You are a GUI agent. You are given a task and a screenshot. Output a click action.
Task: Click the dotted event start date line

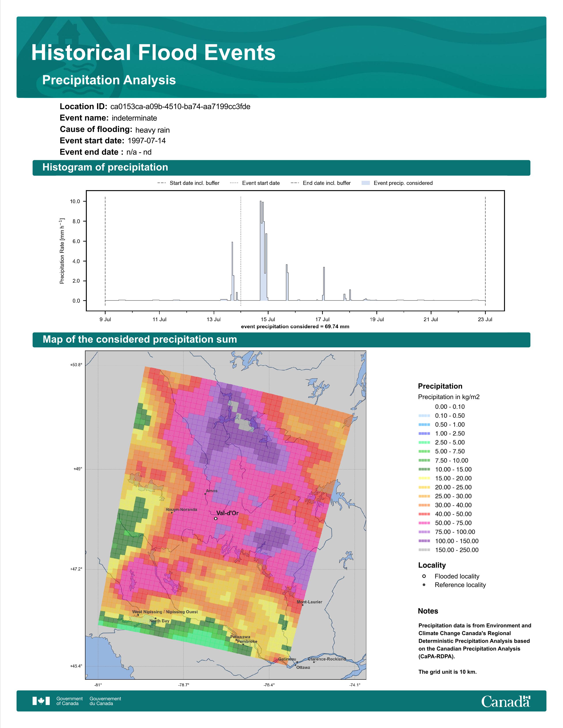[241, 250]
